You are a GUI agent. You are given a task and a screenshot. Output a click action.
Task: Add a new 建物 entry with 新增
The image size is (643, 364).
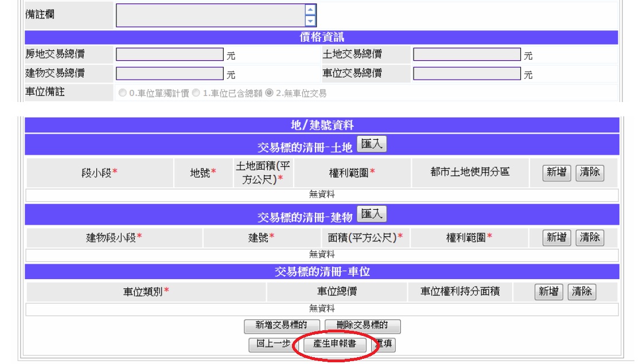[556, 237]
